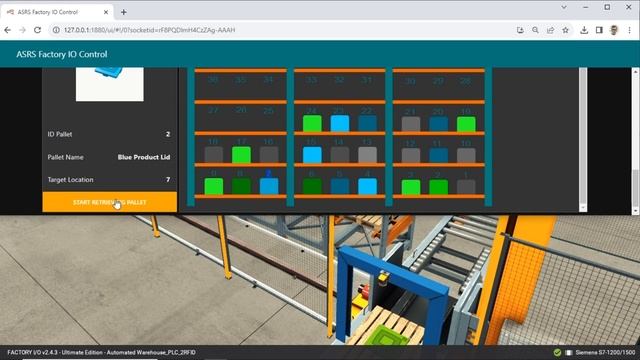This screenshot has width=640, height=360.
Task: Select the dark green pallet in slot 6
Action: tap(312, 186)
